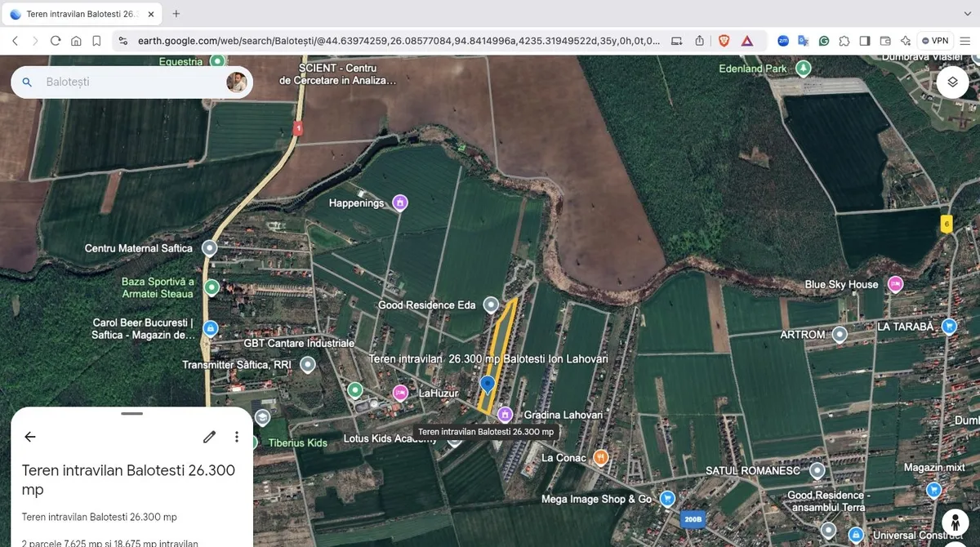Screen dimensions: 980x547
Task: Go back using panel back arrow
Action: point(30,437)
